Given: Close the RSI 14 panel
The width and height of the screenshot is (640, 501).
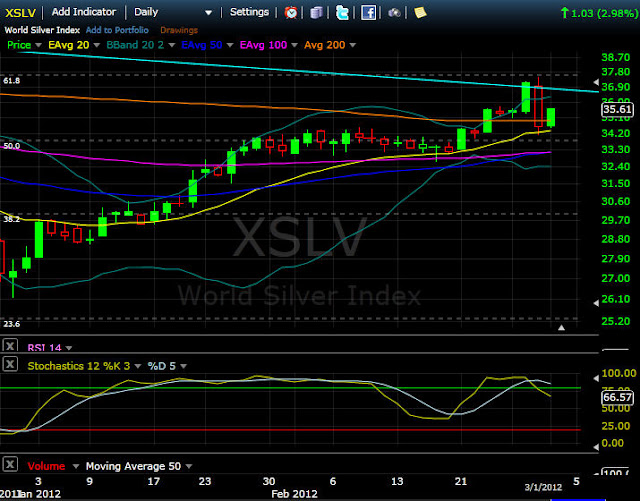Looking at the screenshot, I should (x=10, y=345).
